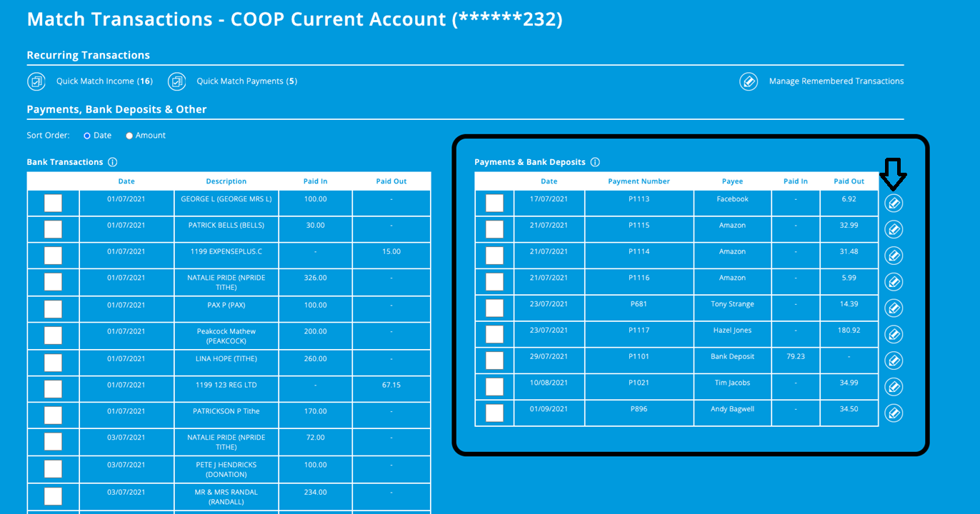Click Bank Transactions Paid In header
The height and width of the screenshot is (514, 980).
click(315, 181)
